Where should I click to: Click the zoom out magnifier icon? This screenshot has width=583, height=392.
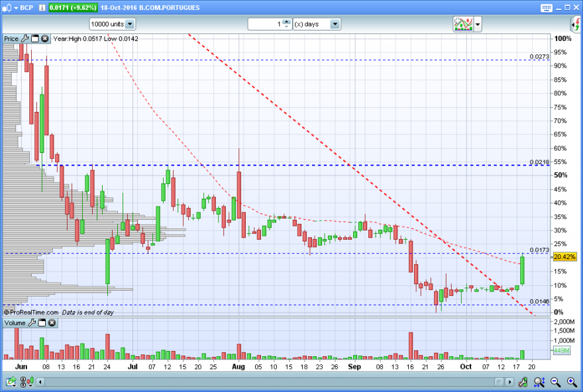555,381
